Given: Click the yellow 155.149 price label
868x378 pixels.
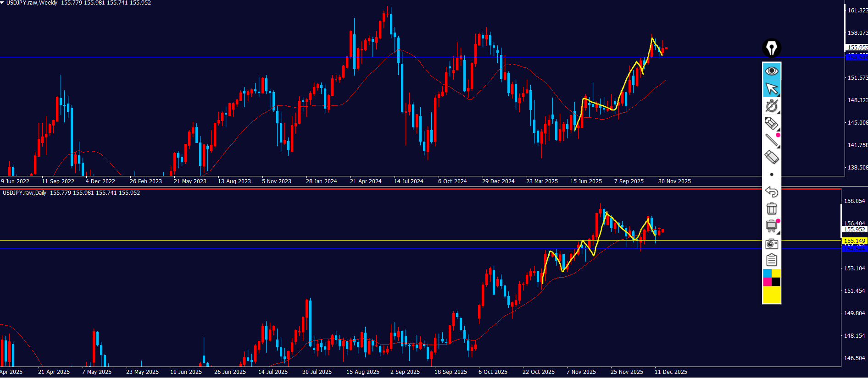Looking at the screenshot, I should (x=854, y=241).
